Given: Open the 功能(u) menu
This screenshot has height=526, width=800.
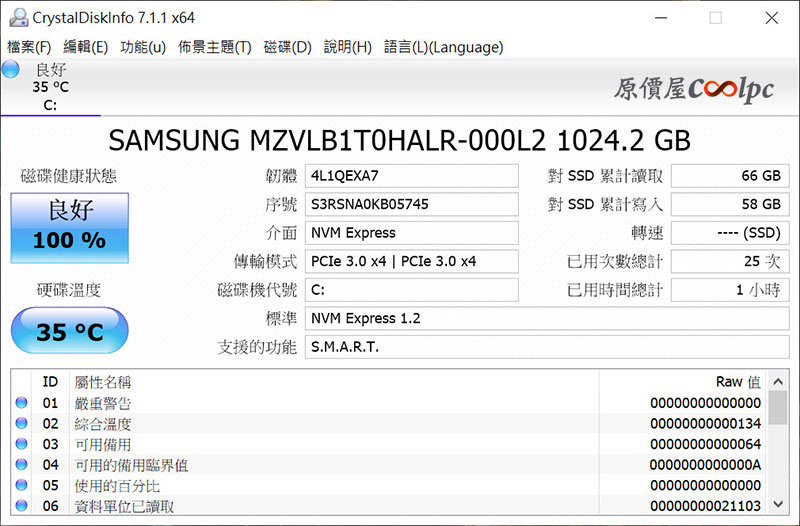Looking at the screenshot, I should tap(143, 47).
